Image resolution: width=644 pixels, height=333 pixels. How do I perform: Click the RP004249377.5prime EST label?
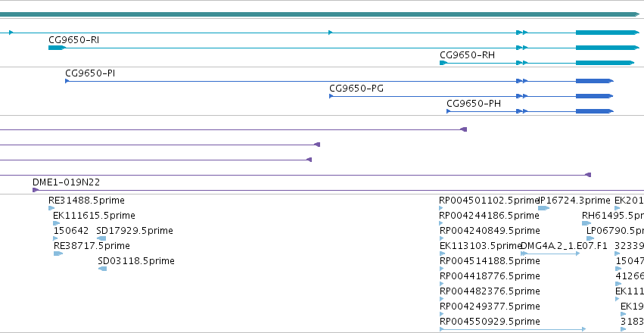490,307
